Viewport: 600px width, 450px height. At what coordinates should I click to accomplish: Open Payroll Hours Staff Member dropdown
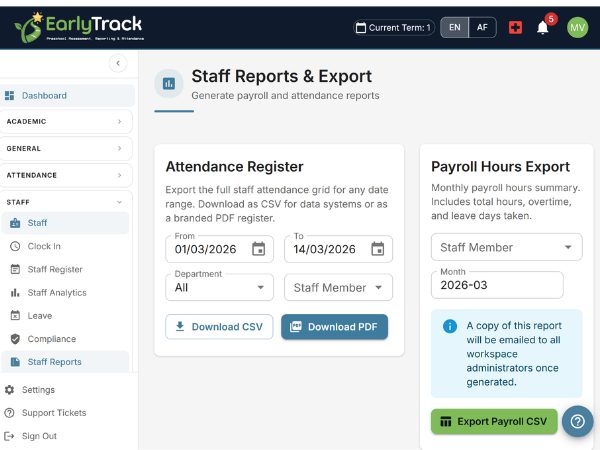[x=507, y=247]
